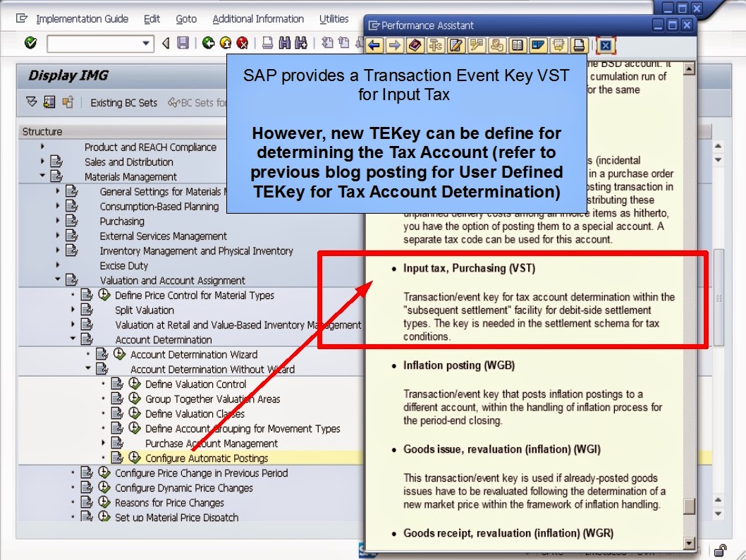Click Performance Assistant scrollbar thumb
The width and height of the screenshot is (746, 560).
pos(689,506)
